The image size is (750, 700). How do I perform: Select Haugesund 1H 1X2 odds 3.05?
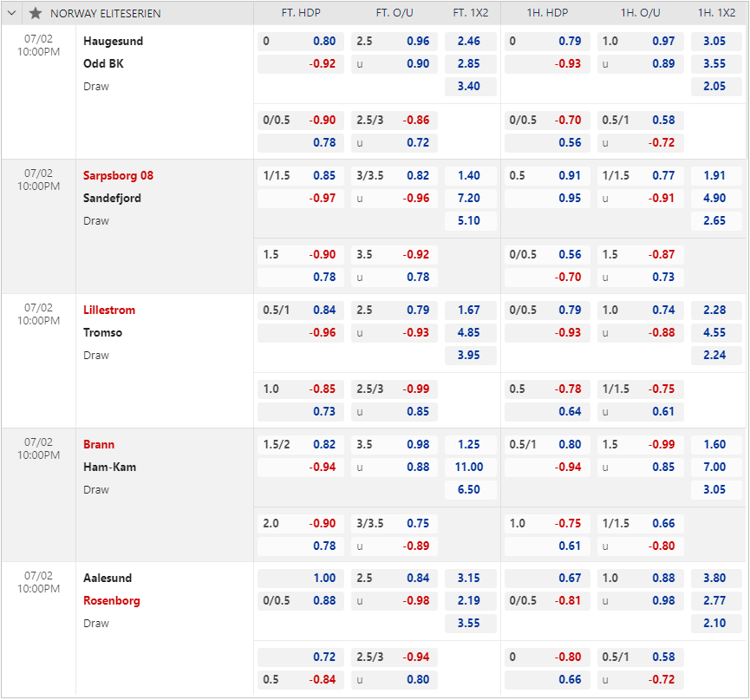716,41
